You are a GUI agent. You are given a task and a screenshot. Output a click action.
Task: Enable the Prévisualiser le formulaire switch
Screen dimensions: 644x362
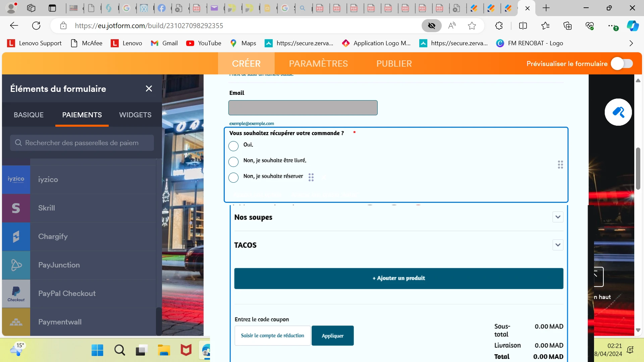tap(622, 63)
